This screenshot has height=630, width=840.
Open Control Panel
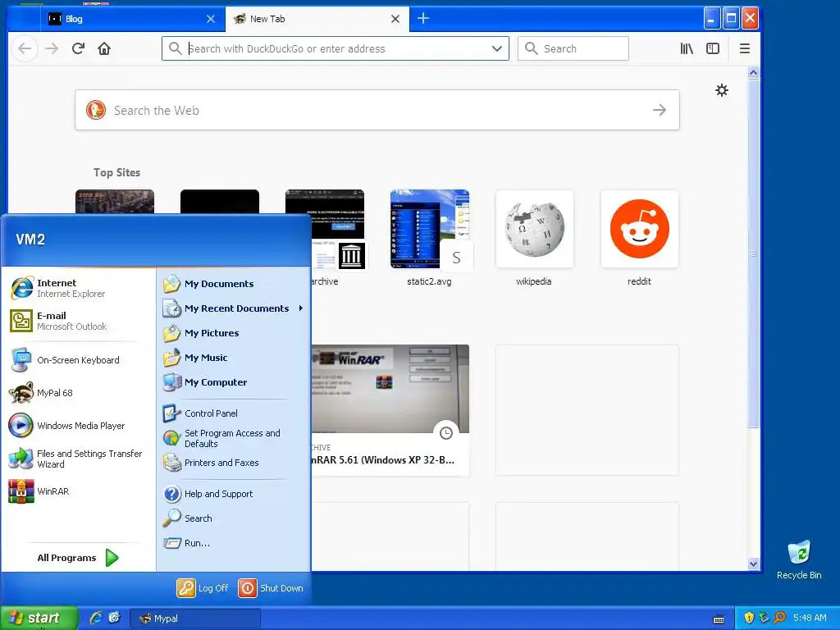pos(234,413)
